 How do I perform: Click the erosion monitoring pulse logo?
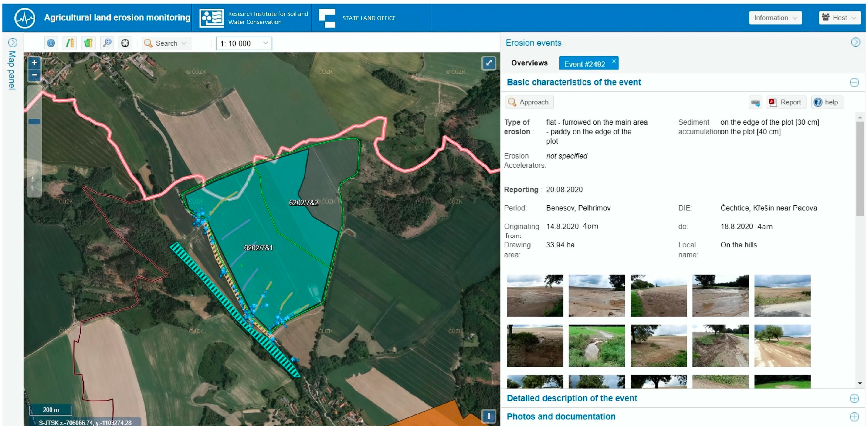(x=25, y=18)
